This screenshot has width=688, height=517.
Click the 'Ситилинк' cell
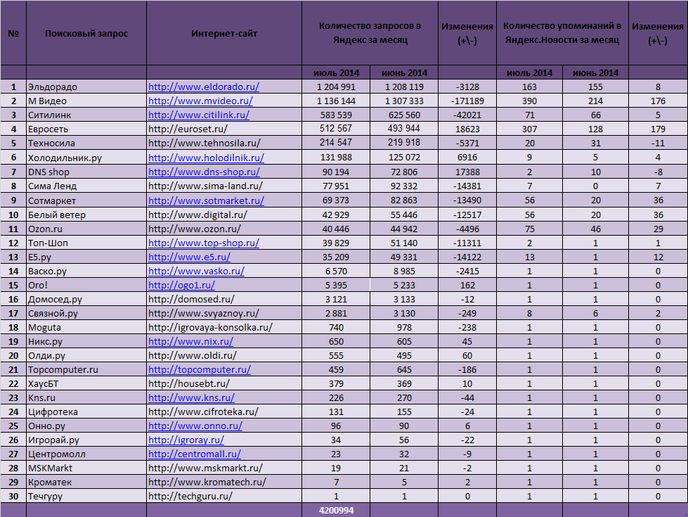click(86, 115)
